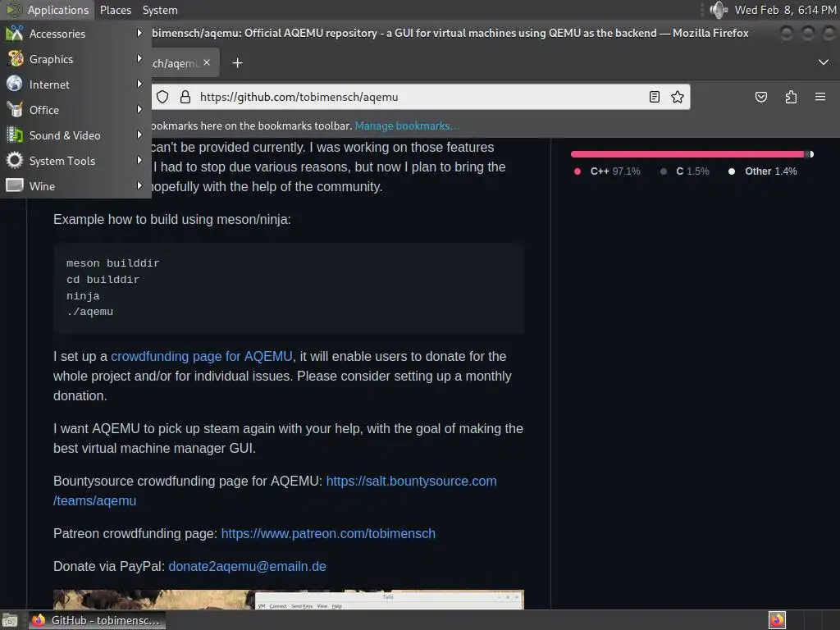Focus the github.com URL address field
Viewport: 840px width, 630px height.
coord(418,97)
